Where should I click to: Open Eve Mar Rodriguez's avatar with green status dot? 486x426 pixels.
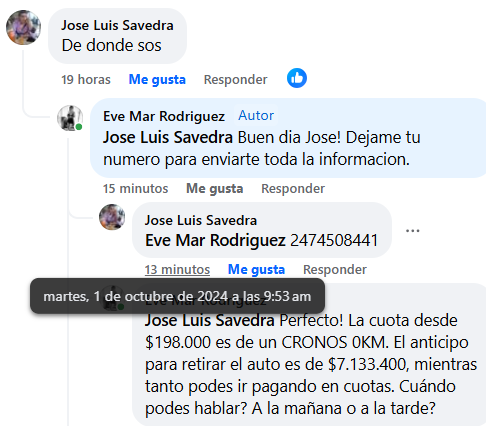[x=70, y=118]
